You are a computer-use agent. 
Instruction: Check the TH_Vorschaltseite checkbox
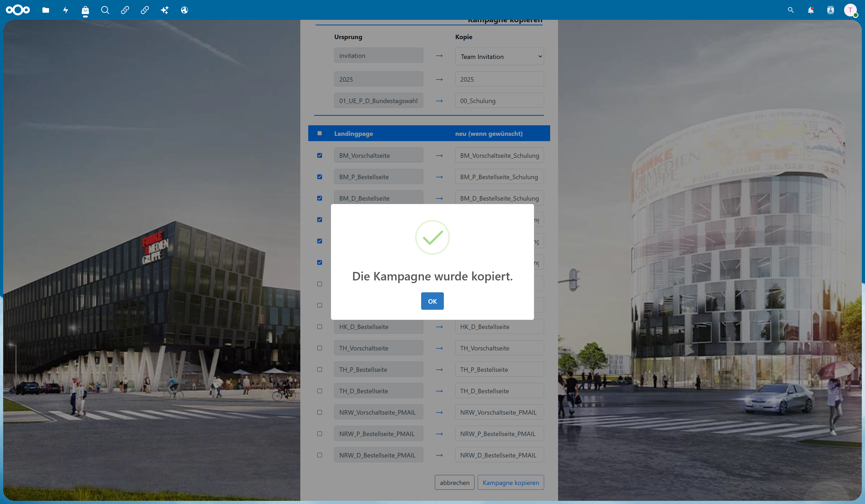[x=320, y=348]
